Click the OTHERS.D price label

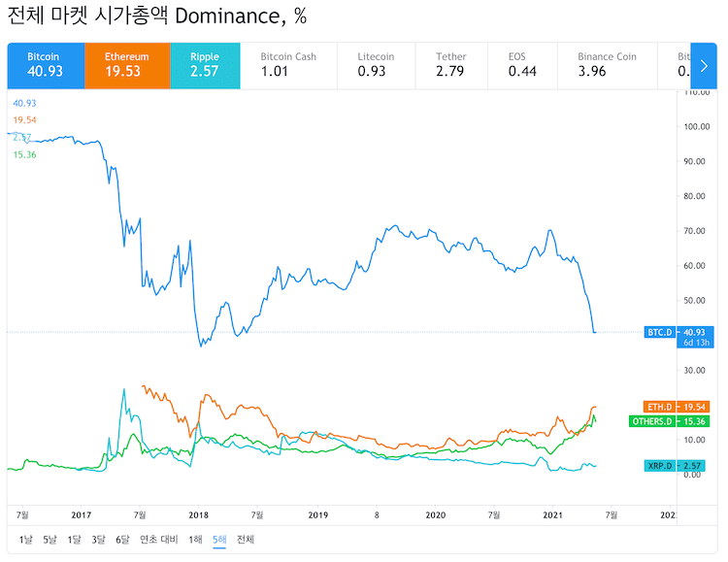tap(652, 421)
